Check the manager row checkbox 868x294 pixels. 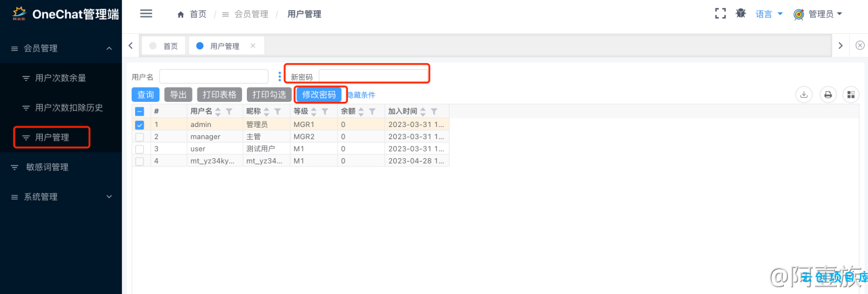click(x=140, y=136)
